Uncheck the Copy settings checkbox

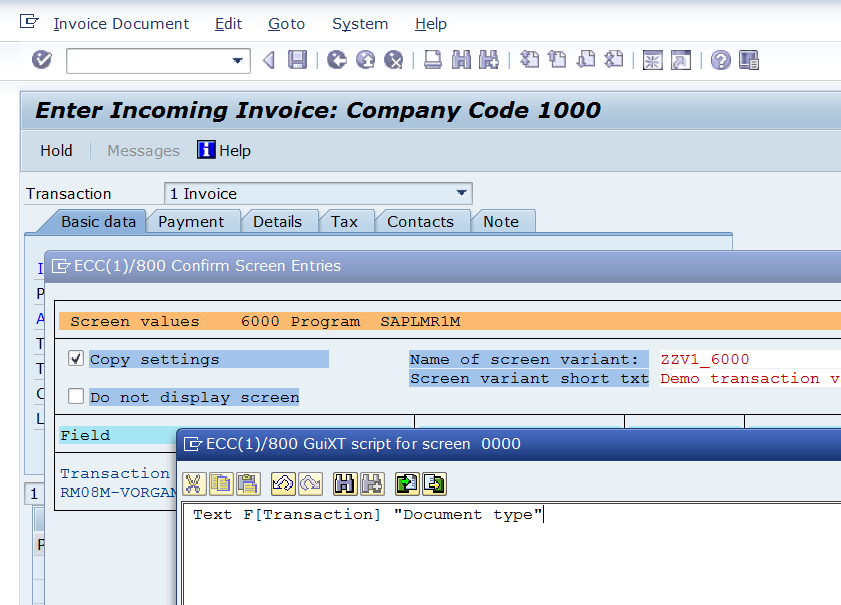[76, 358]
